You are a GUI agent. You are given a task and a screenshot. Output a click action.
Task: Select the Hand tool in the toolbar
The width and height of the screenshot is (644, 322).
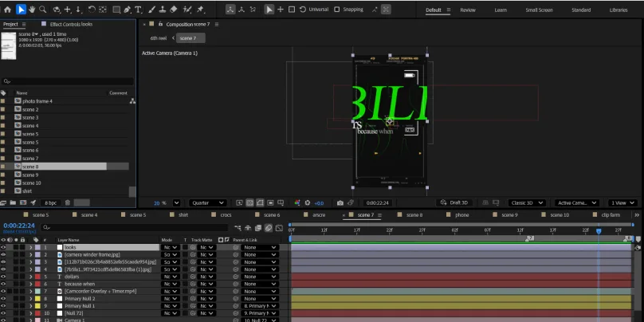pos(31,10)
